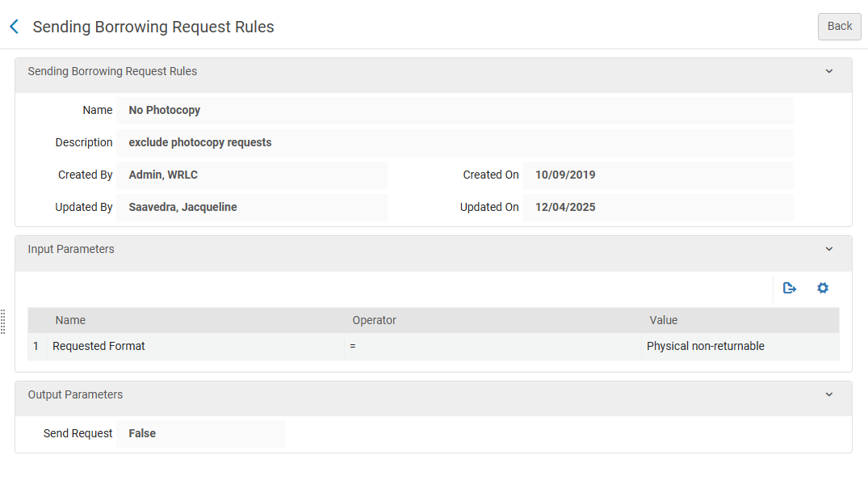Click the Name column header
Image resolution: width=868 pixels, height=489 pixels.
(70, 320)
